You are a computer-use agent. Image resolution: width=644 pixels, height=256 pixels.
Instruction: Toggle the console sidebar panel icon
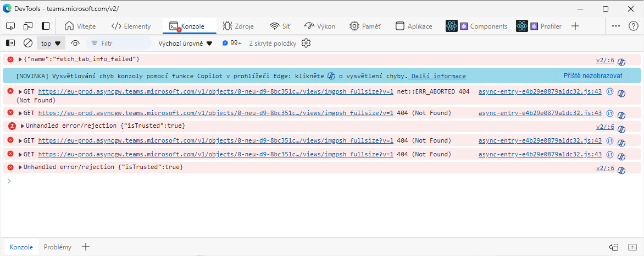point(10,43)
